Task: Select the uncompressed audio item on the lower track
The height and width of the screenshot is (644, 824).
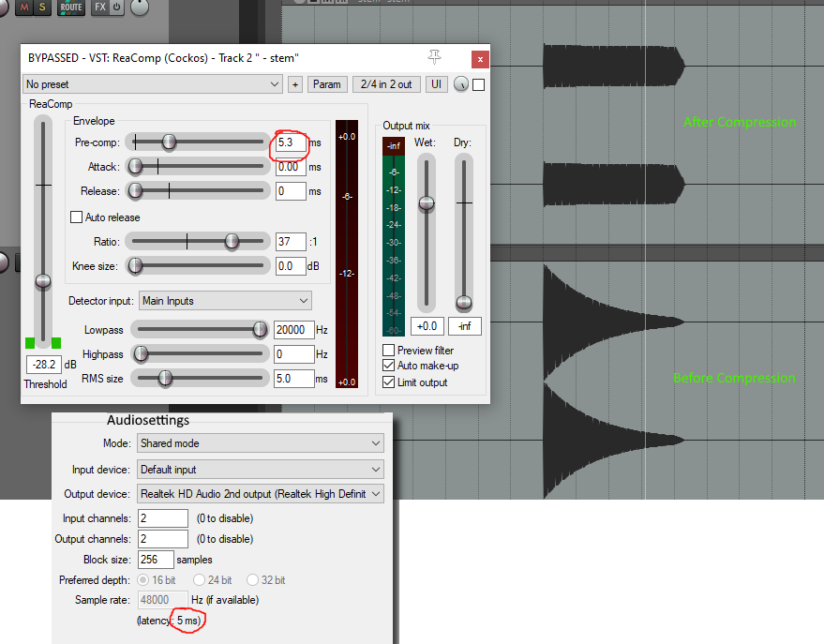Action: pos(614,381)
